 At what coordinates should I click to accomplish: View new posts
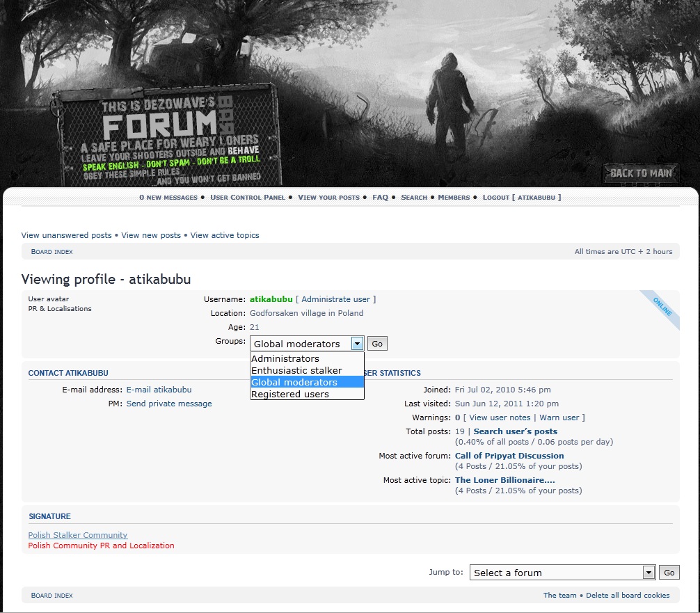click(151, 235)
